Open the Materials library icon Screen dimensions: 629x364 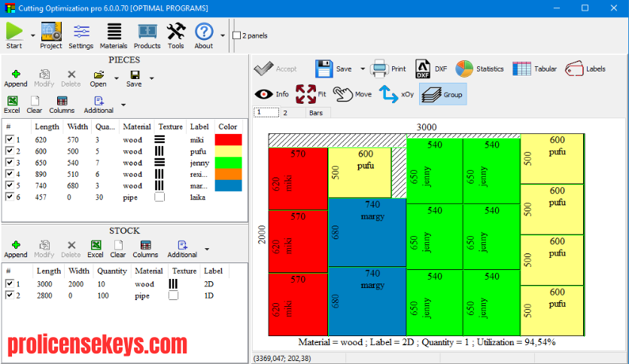coord(114,35)
